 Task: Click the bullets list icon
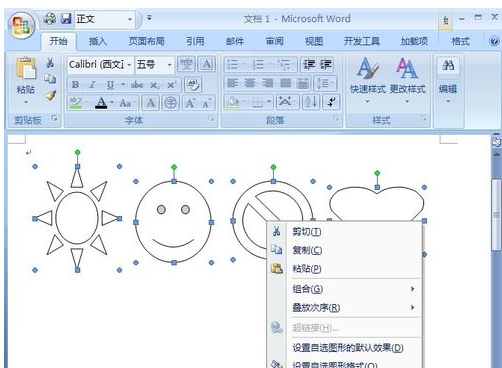click(233, 64)
